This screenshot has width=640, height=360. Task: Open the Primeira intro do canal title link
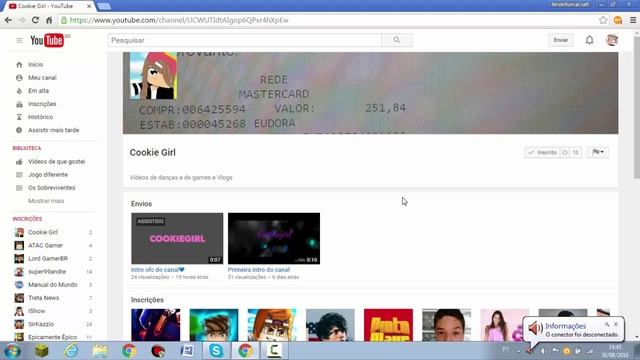259,270
